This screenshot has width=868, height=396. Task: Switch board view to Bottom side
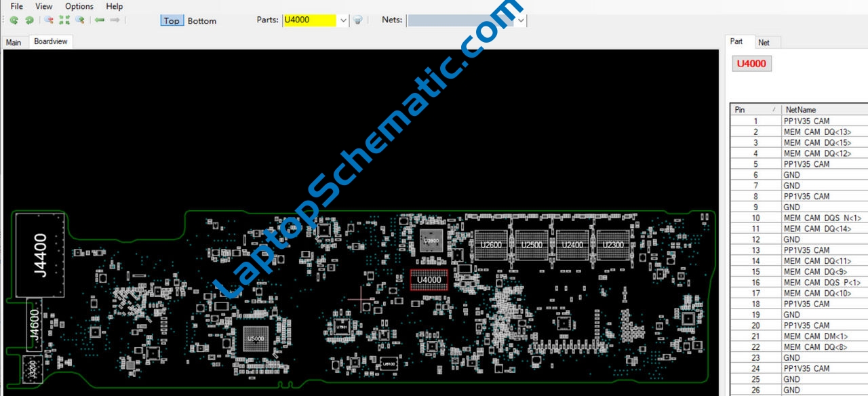[202, 20]
